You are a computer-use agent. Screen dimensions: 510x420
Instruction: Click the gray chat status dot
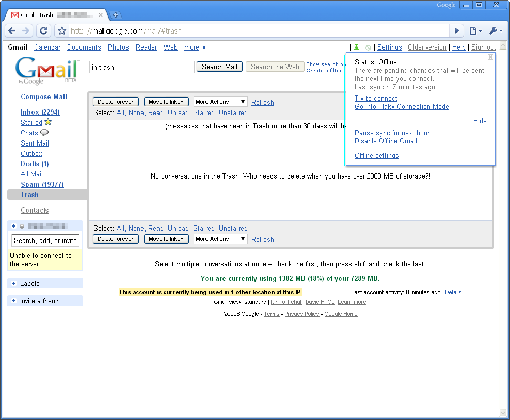coord(22,227)
